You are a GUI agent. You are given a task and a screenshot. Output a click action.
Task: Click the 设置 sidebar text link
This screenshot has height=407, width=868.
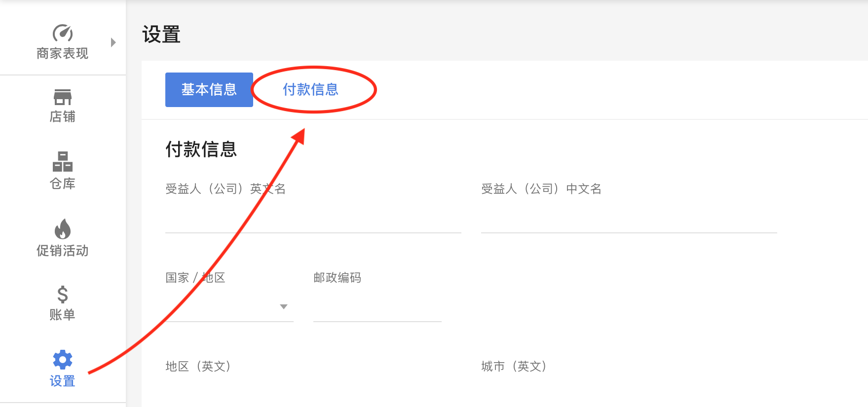62,381
